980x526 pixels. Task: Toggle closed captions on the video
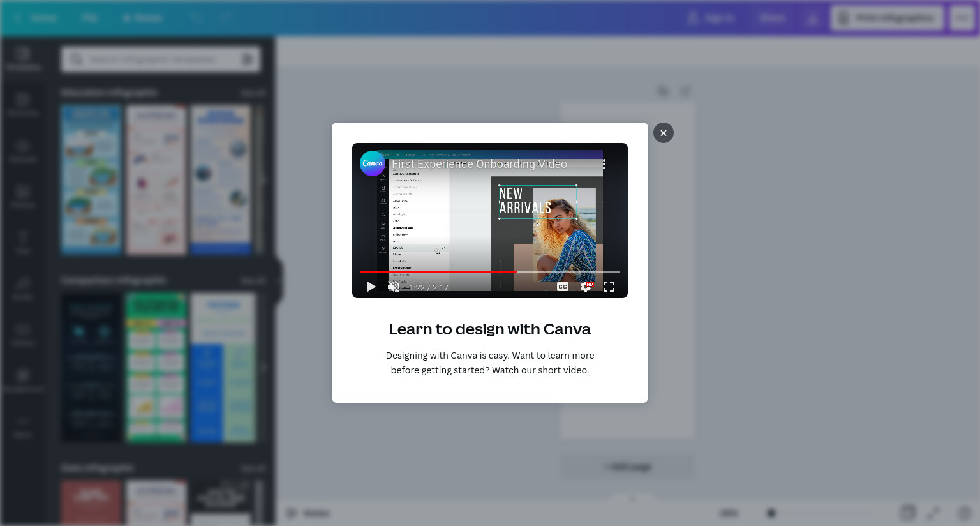(563, 287)
